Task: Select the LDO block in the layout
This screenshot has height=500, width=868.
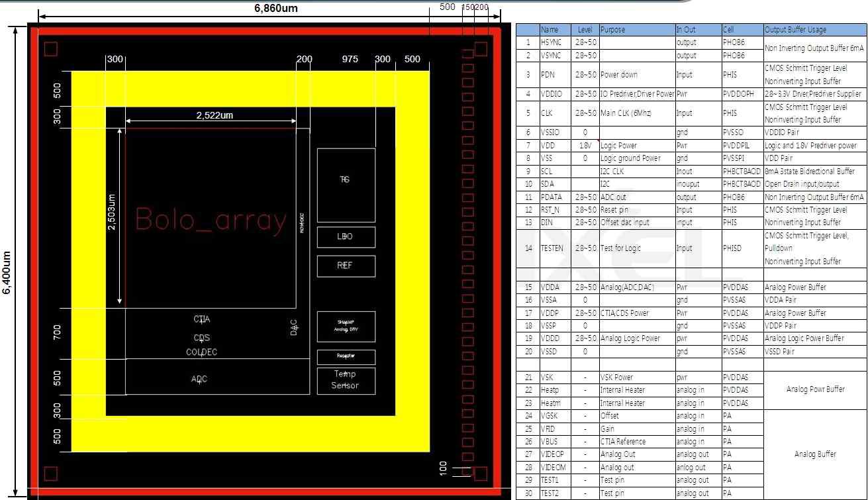Action: pyautogui.click(x=346, y=237)
